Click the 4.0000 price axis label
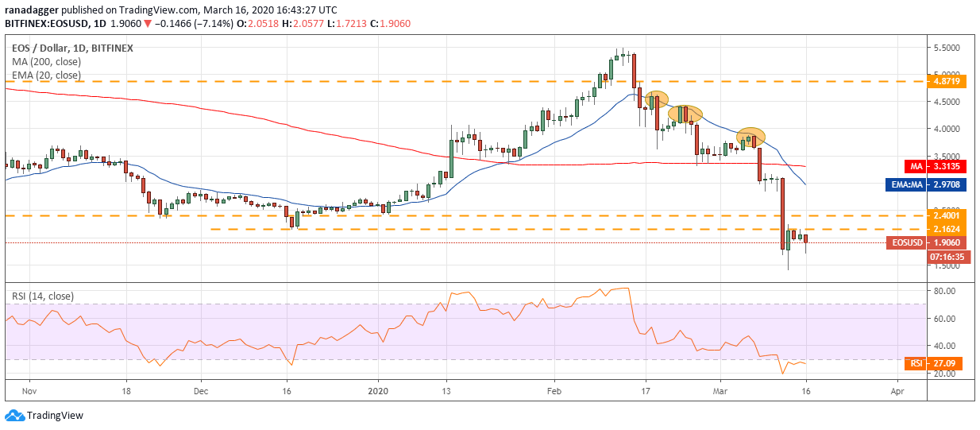Viewport: 980px width, 430px height. 946,129
